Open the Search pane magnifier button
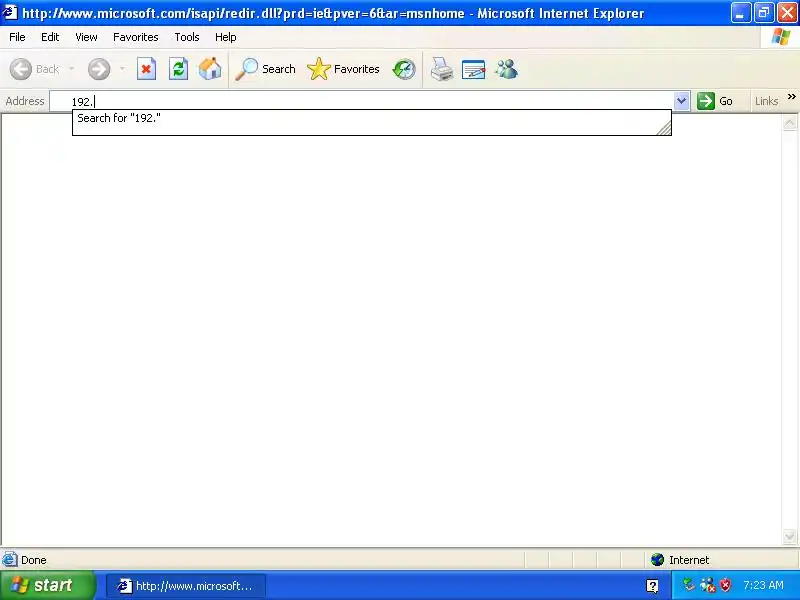The image size is (800, 600). [x=265, y=69]
